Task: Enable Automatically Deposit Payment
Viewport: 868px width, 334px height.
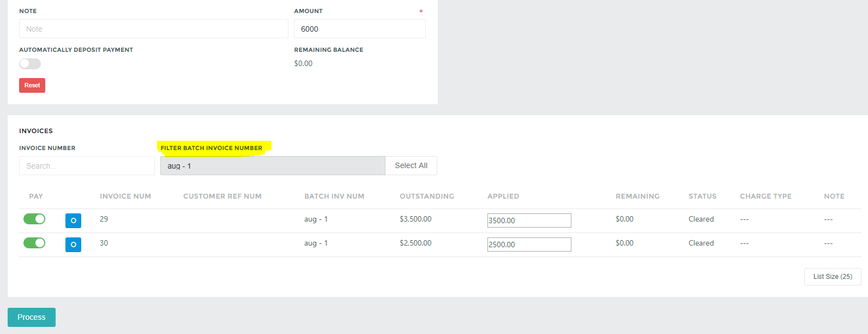Action: pos(29,64)
